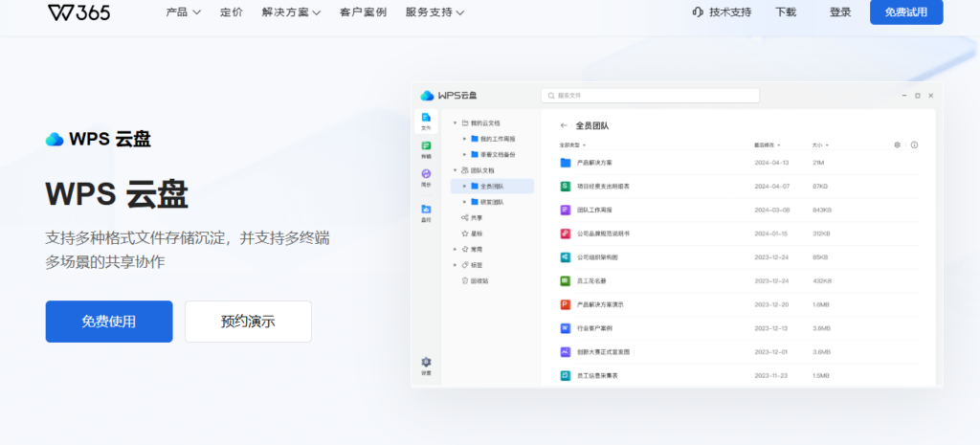Click the 员工信息采集表 file name
The width and height of the screenshot is (980, 445).
(x=597, y=376)
